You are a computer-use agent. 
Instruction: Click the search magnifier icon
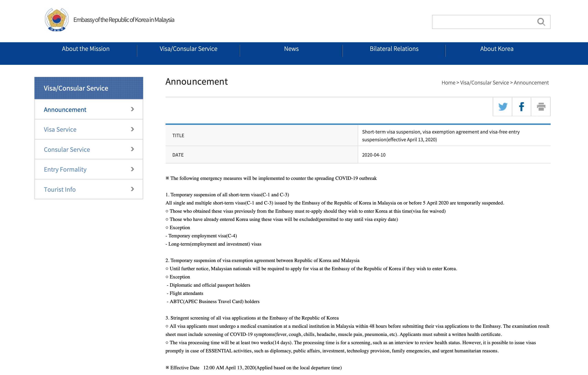[x=541, y=22]
